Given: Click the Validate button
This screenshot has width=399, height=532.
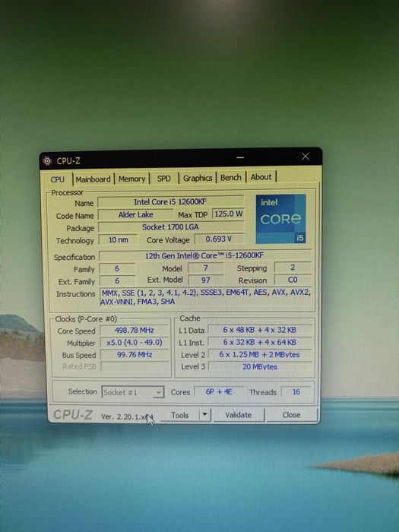Looking at the screenshot, I should point(239,415).
